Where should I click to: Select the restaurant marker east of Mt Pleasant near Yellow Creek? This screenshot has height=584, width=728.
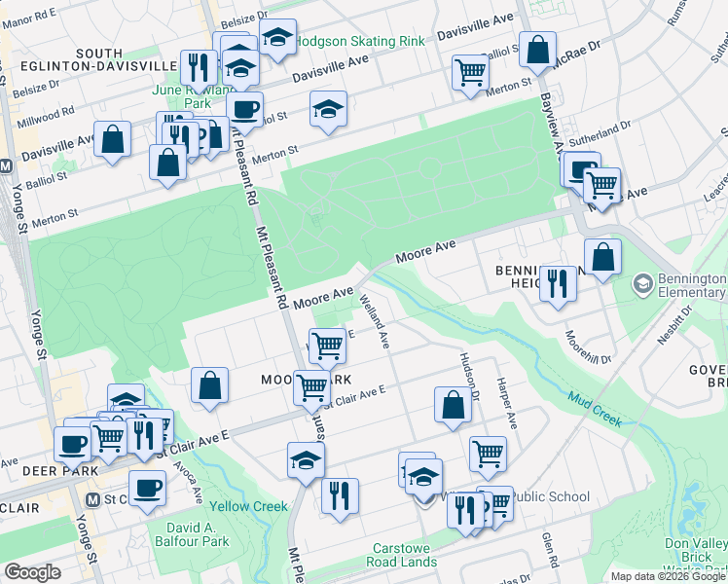[340, 496]
